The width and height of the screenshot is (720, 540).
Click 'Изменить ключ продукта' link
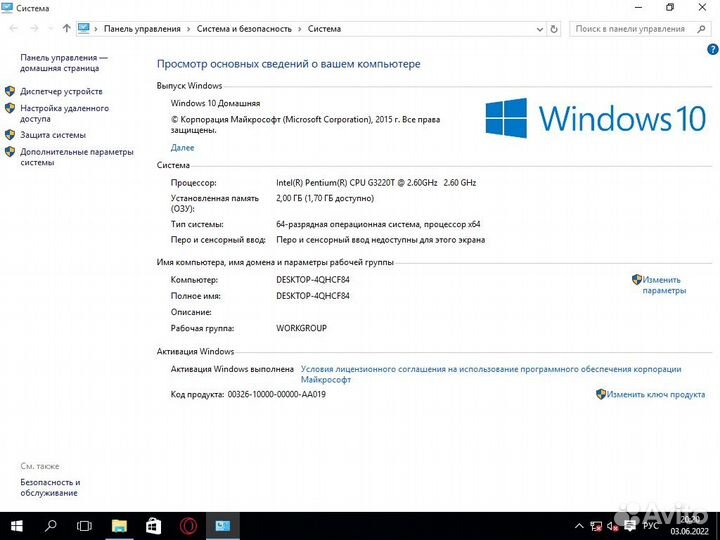pos(655,394)
